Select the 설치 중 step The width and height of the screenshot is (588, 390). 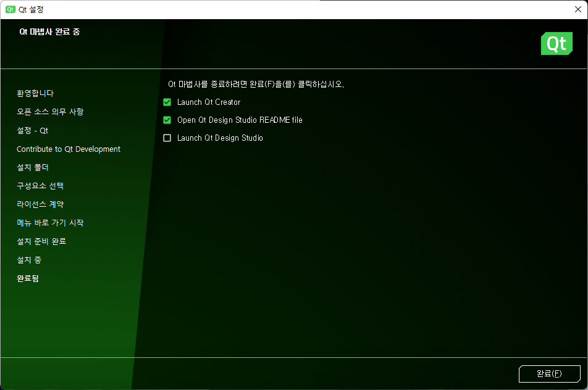(29, 260)
